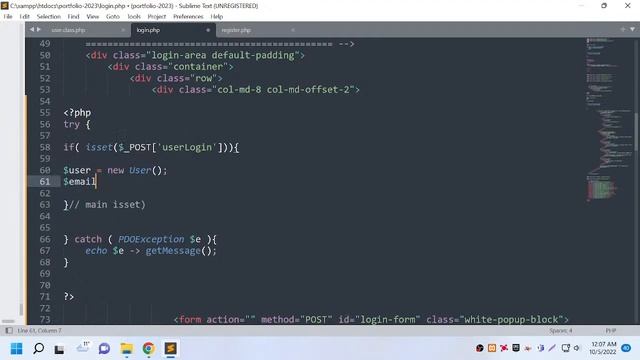
Task: Open the Edit menu
Action: [x=24, y=17]
